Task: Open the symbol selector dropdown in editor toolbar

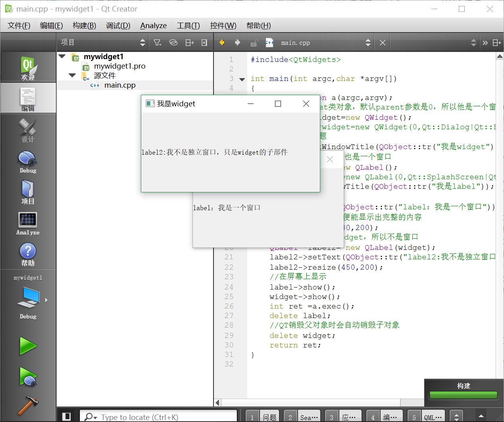Action: (x=435, y=42)
